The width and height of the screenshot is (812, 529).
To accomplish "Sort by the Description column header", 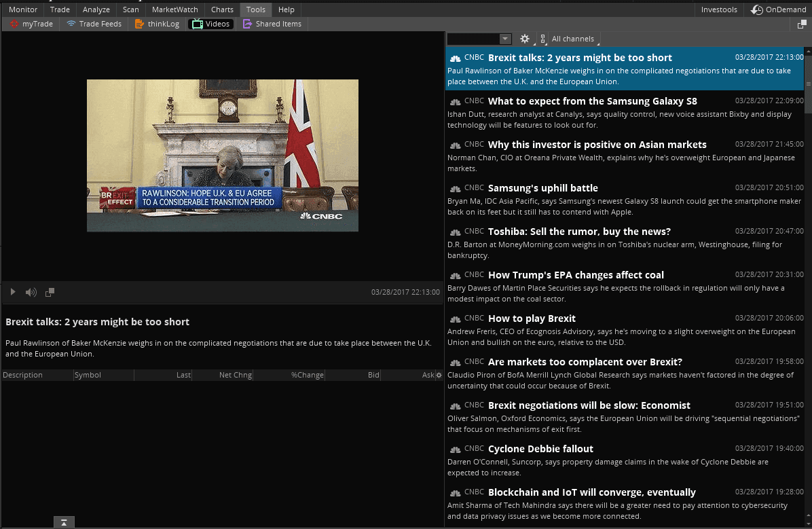I will (37, 375).
